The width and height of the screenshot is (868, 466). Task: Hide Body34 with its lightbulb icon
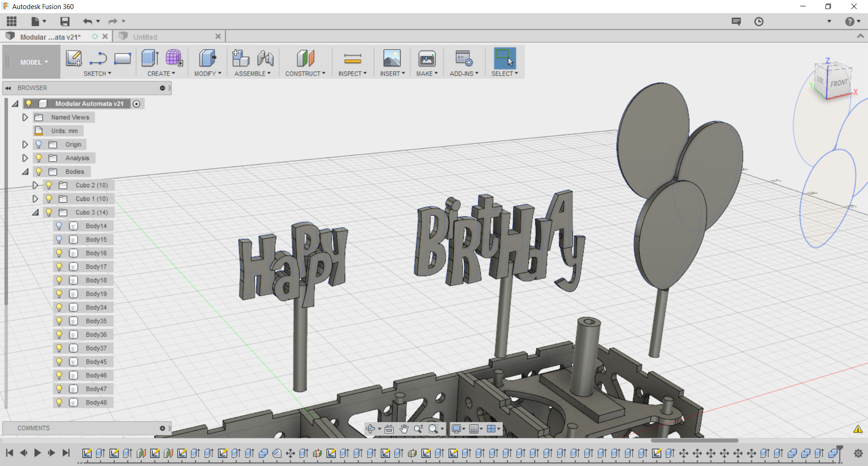pos(59,307)
